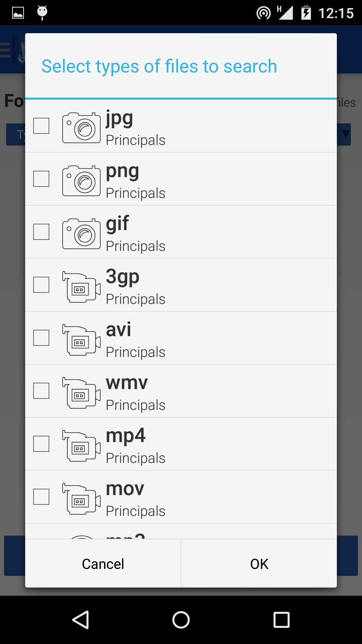The width and height of the screenshot is (362, 644).
Task: Select the 3gp checkbox
Action: (x=41, y=285)
